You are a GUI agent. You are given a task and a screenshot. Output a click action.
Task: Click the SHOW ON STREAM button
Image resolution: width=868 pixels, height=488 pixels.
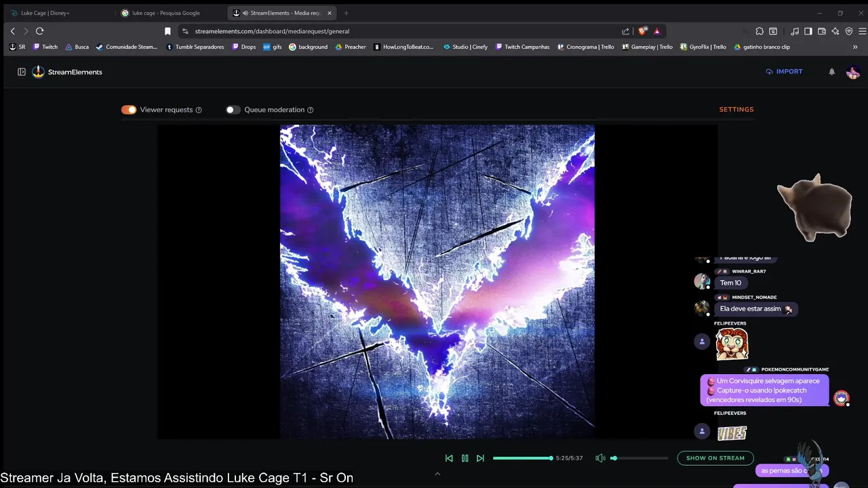715,458
